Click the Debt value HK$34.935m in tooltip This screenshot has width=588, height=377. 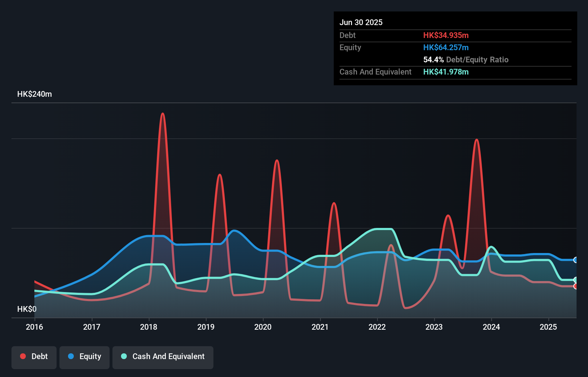point(446,35)
